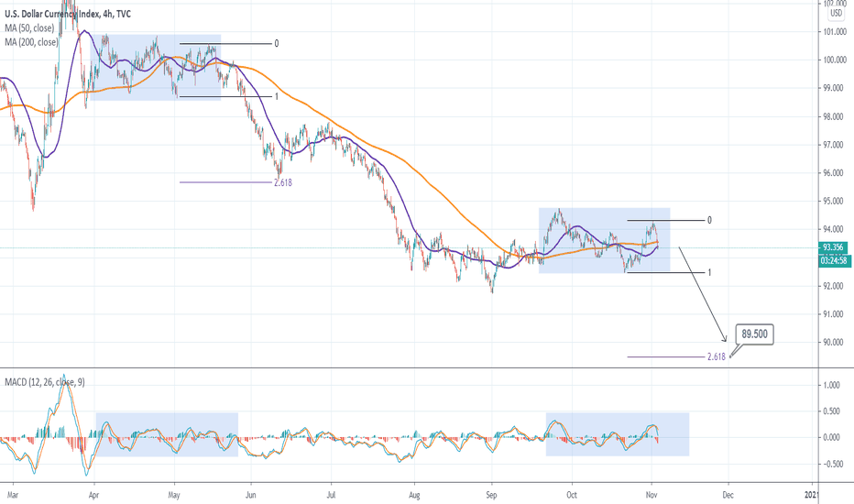Image resolution: width=854 pixels, height=504 pixels.
Task: Click the Sep label on time axis
Action: click(x=491, y=495)
